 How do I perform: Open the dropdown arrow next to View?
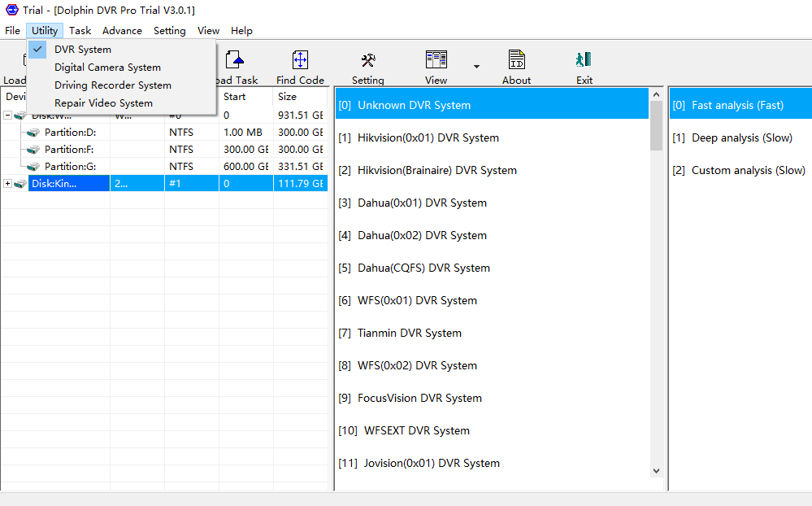(476, 67)
